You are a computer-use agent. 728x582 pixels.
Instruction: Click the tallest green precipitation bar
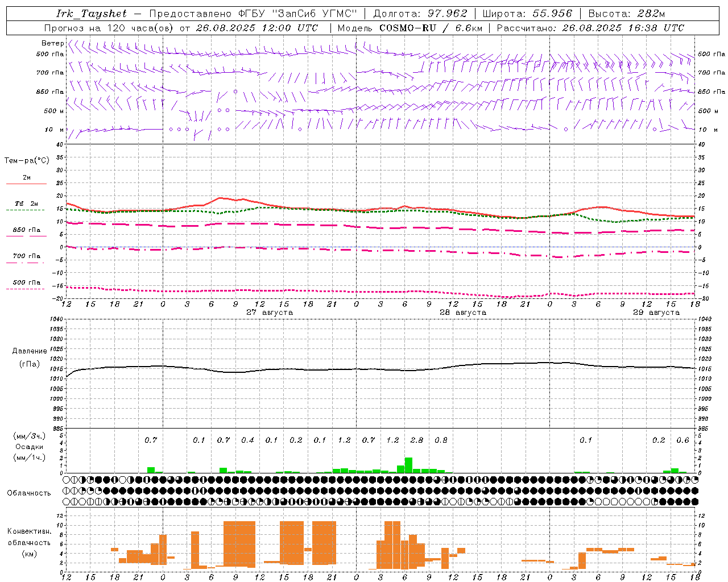[x=408, y=465]
